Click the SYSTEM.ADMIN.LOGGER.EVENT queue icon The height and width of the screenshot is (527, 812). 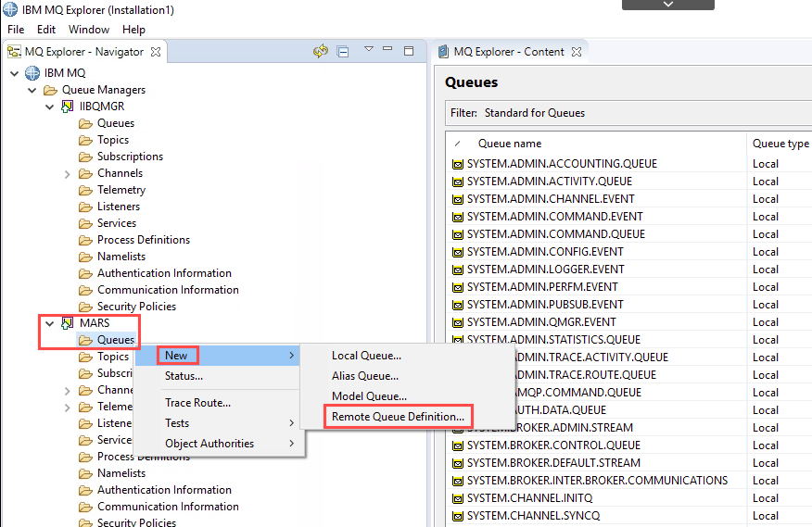[457, 270]
